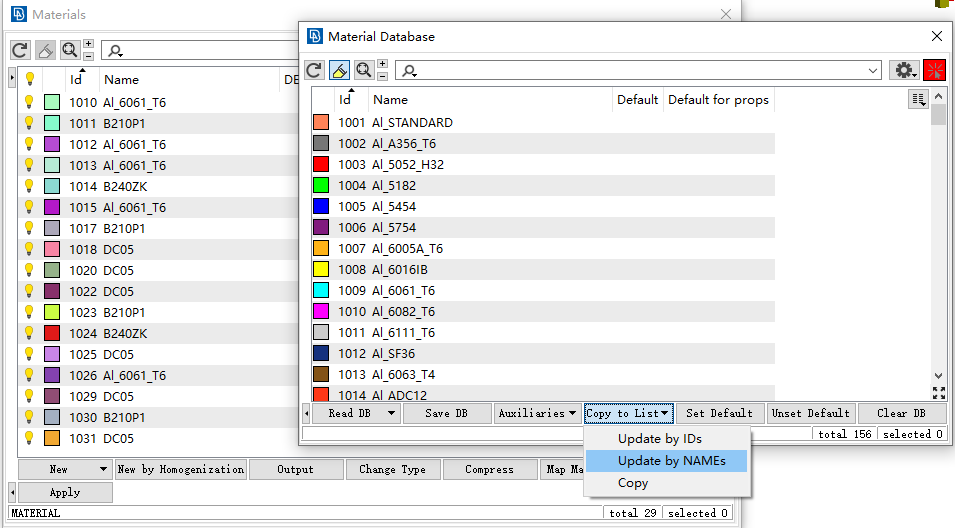Viewport: 955px width, 528px height.
Task: Click Clear DB button
Action: pos(901,414)
